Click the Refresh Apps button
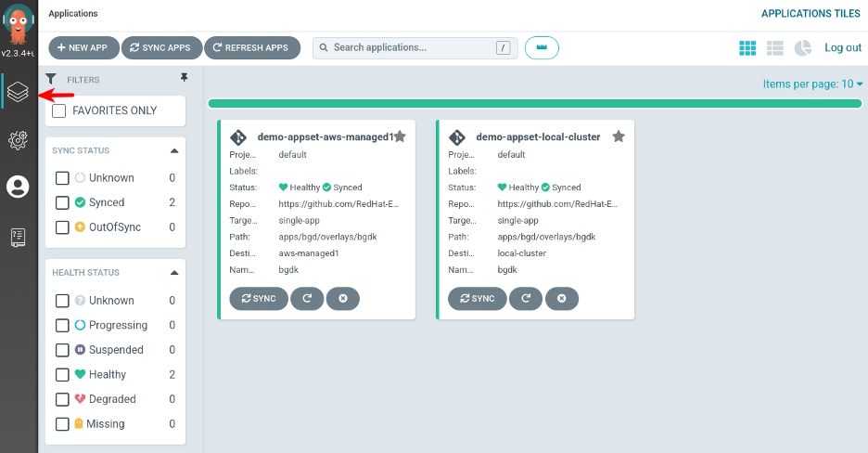868x453 pixels. click(252, 47)
